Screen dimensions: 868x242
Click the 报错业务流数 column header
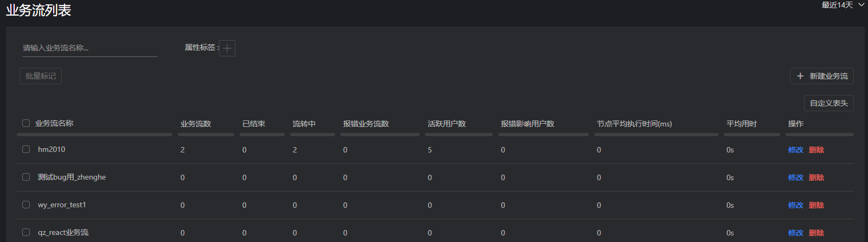pos(366,124)
